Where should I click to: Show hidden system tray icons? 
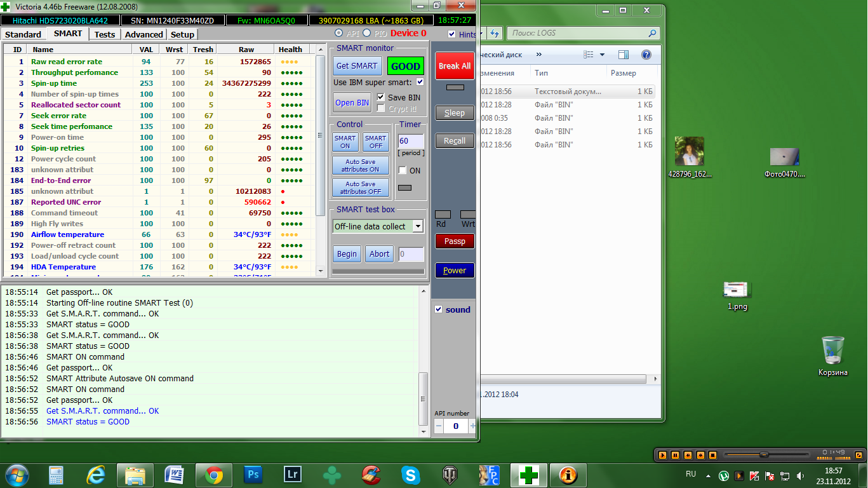709,475
